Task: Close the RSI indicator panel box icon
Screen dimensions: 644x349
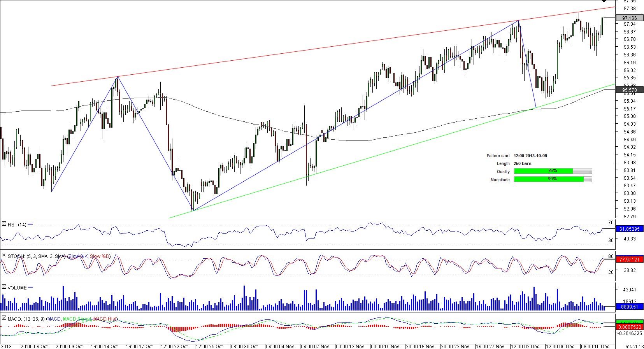Action: [x=4, y=224]
